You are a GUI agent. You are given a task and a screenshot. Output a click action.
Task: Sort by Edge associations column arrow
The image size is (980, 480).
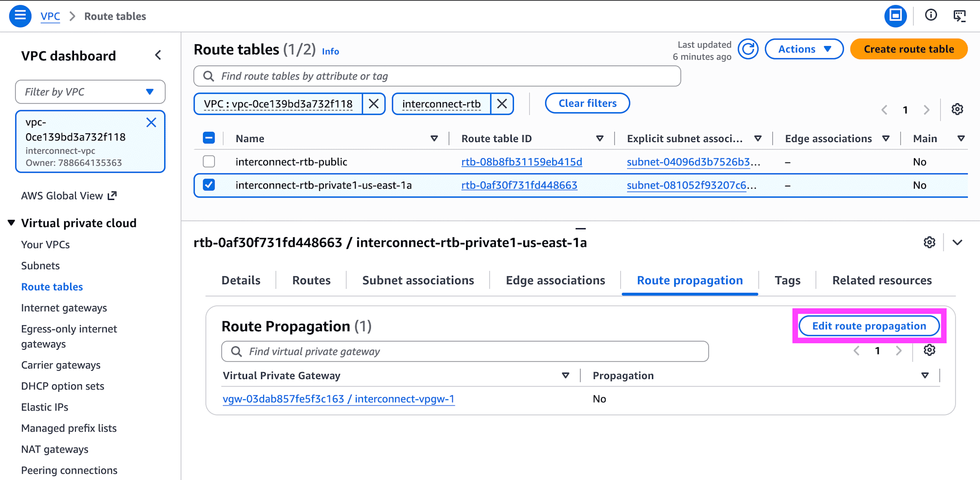tap(886, 139)
